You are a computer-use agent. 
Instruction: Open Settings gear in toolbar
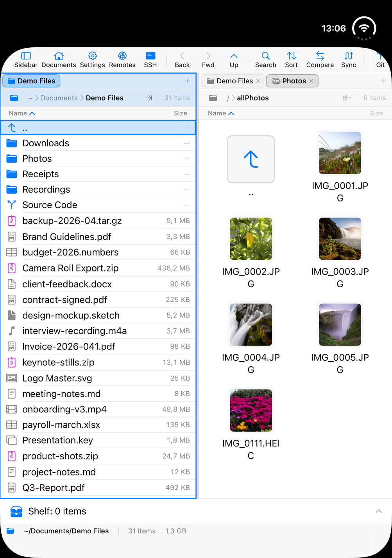(93, 60)
